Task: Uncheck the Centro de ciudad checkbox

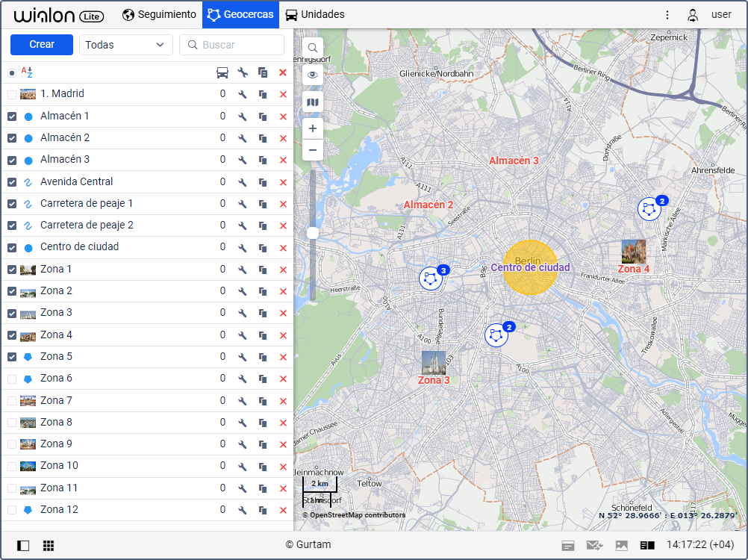Action: pos(12,248)
